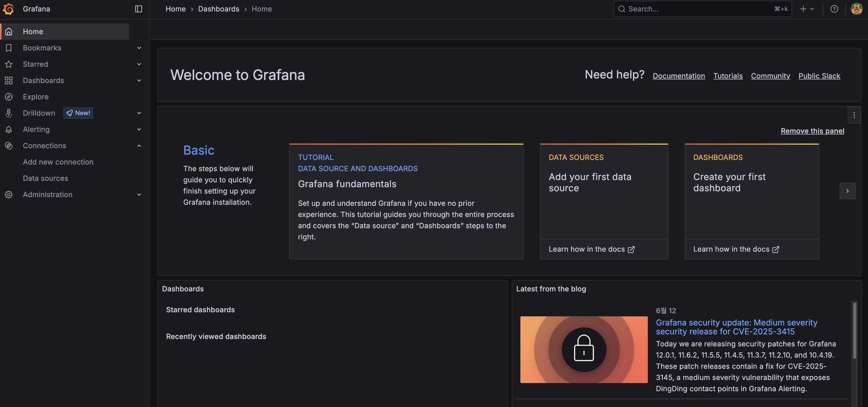Click the Grafana logo icon
Viewport: 868px width, 407px height.
pyautogui.click(x=8, y=9)
